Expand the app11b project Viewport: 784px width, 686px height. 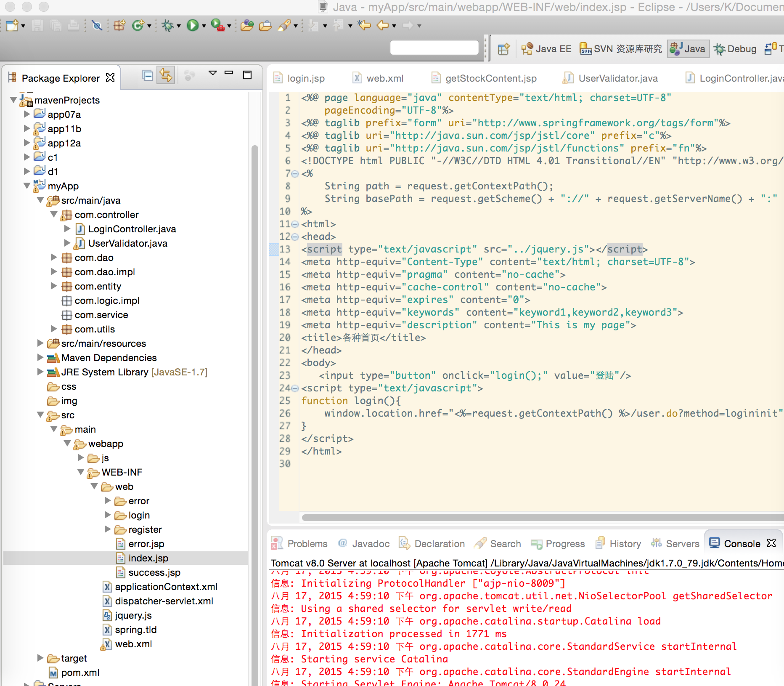pyautogui.click(x=27, y=128)
